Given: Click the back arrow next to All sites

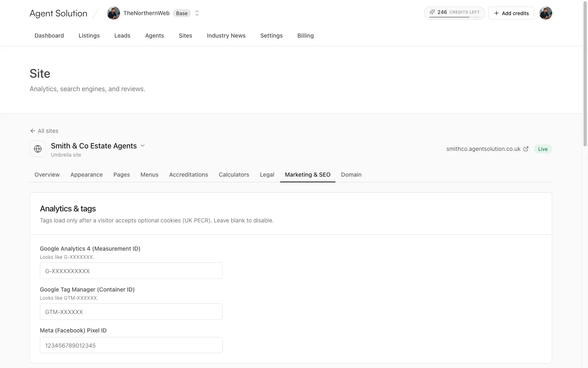Looking at the screenshot, I should (x=33, y=131).
